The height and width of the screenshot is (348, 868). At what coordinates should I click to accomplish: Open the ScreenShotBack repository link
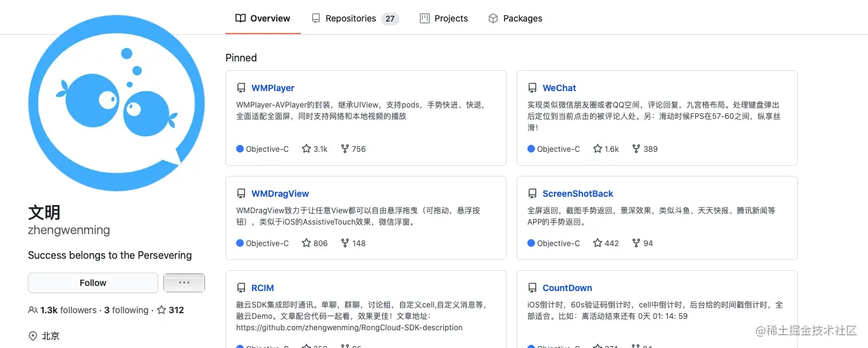coord(577,194)
